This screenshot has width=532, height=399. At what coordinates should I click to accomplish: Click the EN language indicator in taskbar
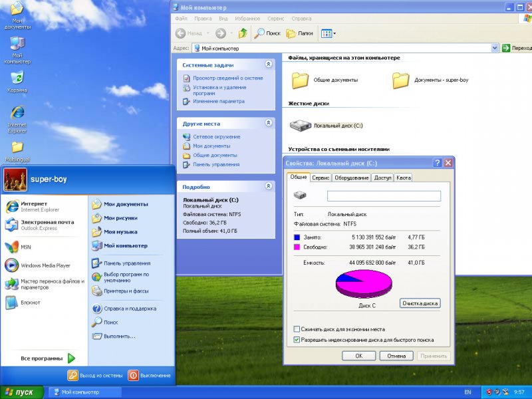pyautogui.click(x=467, y=392)
